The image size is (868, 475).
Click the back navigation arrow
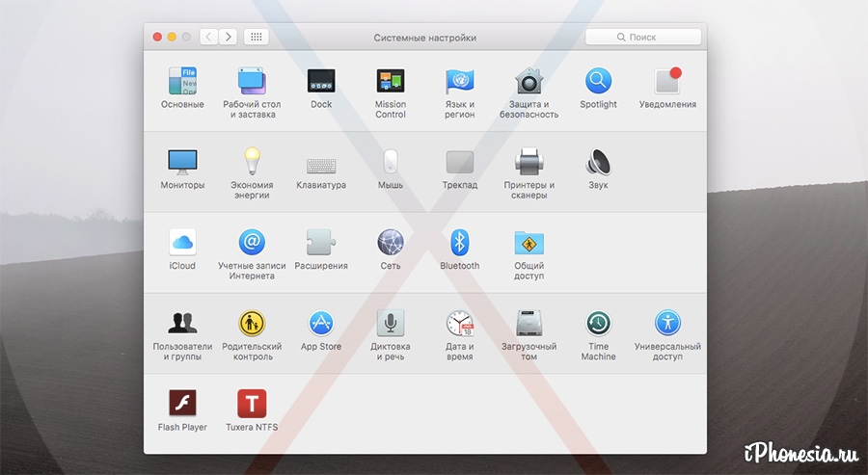(x=208, y=37)
